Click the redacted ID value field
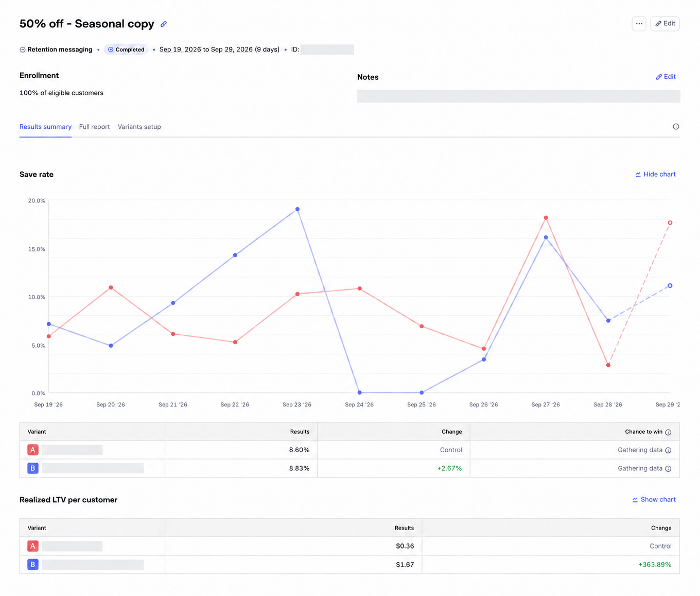 [x=327, y=49]
